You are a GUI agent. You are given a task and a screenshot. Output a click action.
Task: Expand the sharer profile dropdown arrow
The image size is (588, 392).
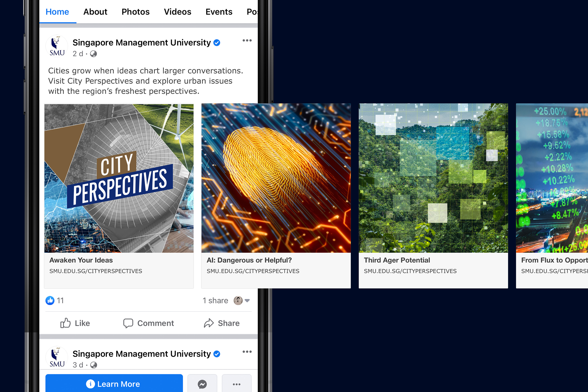point(247,300)
